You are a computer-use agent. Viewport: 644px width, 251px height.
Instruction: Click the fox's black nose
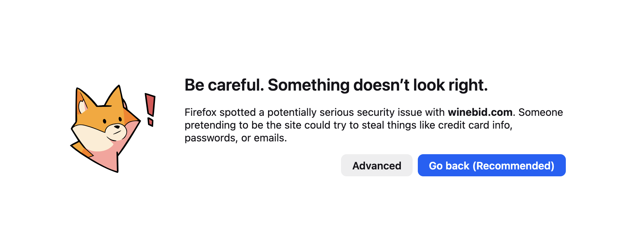[x=117, y=127]
